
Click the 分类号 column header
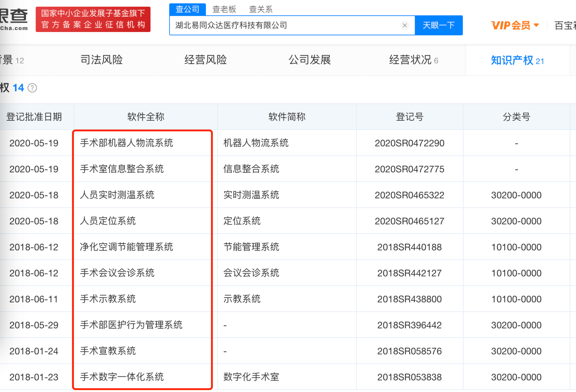pos(516,117)
